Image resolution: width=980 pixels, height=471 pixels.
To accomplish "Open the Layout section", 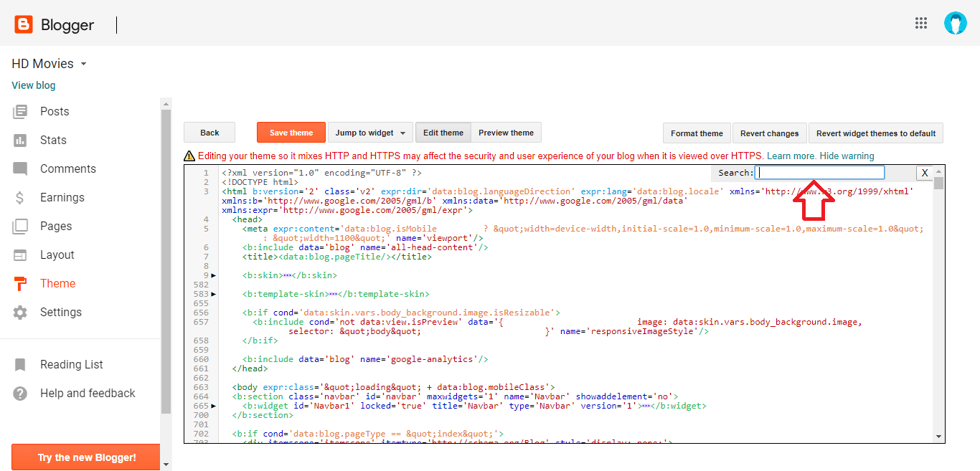I will [x=57, y=254].
